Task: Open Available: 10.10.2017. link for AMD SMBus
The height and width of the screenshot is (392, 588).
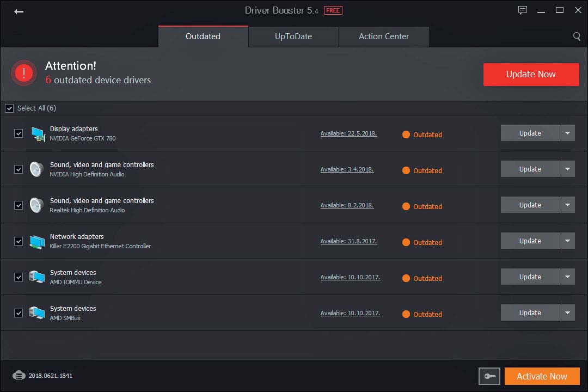Action: pyautogui.click(x=350, y=313)
